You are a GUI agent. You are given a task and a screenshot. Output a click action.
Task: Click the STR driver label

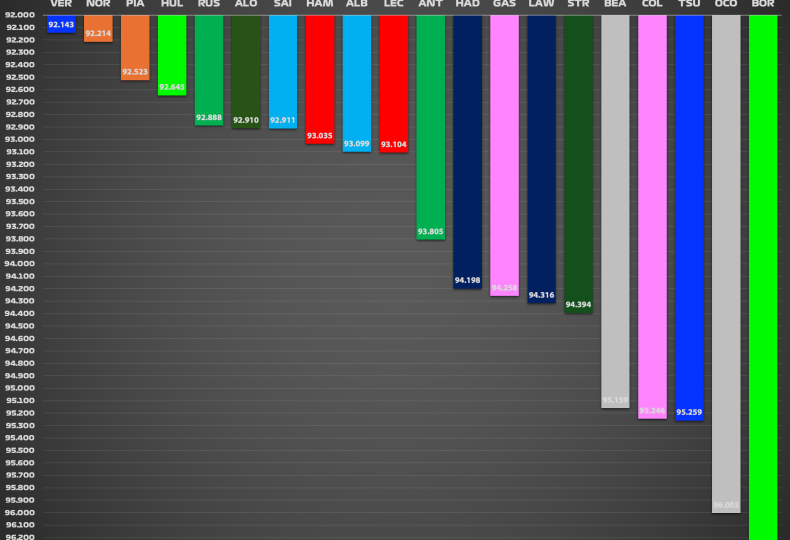pos(579,5)
